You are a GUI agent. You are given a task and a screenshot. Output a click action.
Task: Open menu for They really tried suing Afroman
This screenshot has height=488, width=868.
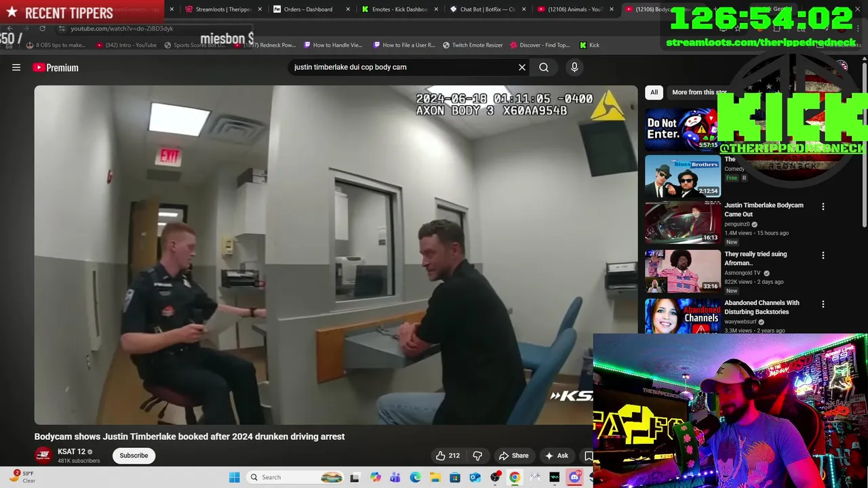823,255
